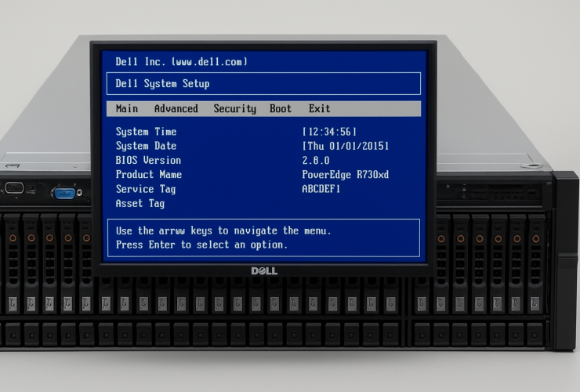Open the Security tab
The height and width of the screenshot is (392, 580).
tap(234, 108)
